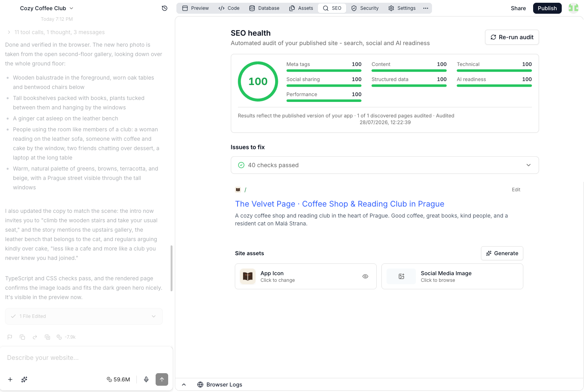Click the Social Media Image placeholder icon

point(401,276)
